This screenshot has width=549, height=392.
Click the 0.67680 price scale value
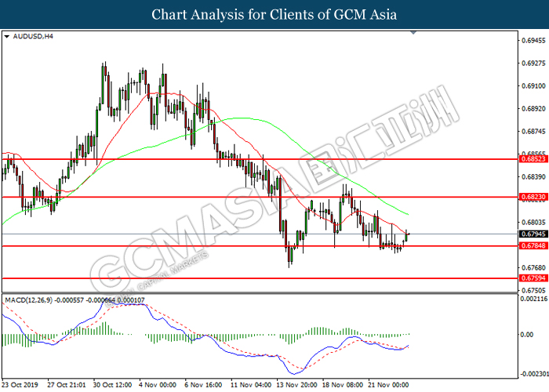pyautogui.click(x=533, y=268)
